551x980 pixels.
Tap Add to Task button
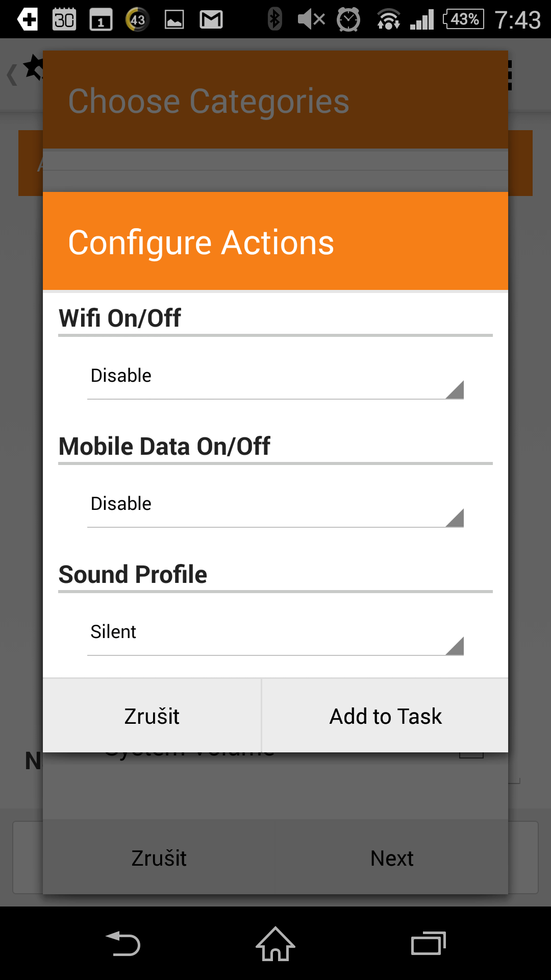pos(385,716)
